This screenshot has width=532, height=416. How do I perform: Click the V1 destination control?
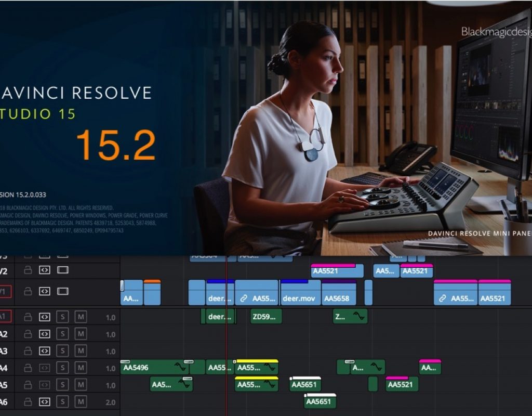point(5,291)
